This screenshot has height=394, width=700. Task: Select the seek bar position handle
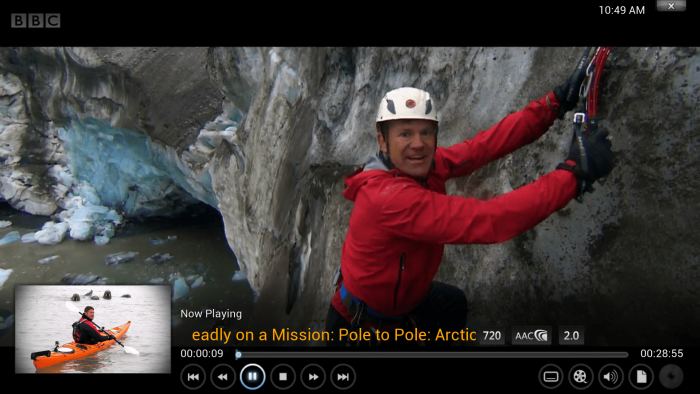[x=238, y=355]
